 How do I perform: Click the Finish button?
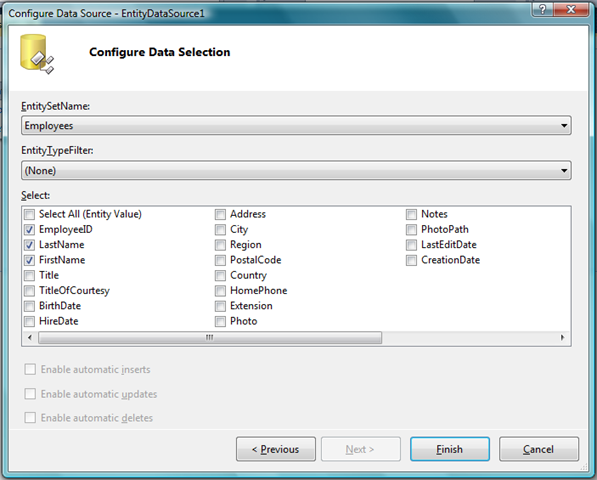point(450,449)
